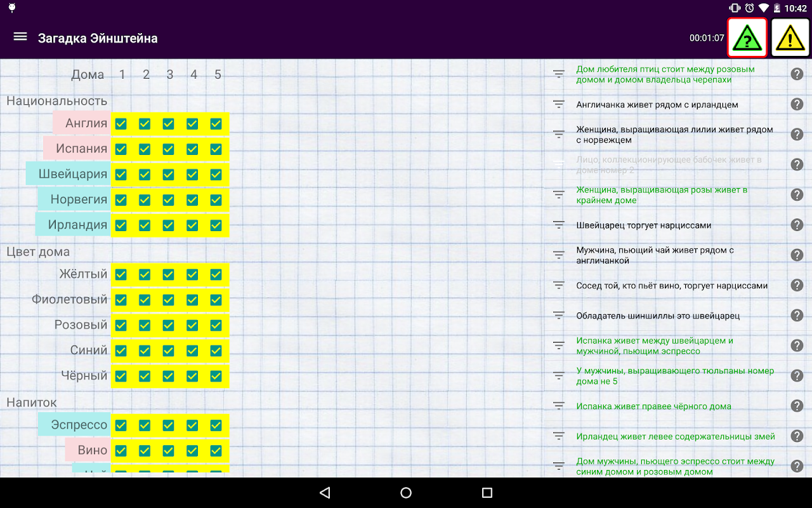This screenshot has height=508, width=812.
Task: Select clue Ирландец живет левее содержательницы змей
Action: coord(676,436)
